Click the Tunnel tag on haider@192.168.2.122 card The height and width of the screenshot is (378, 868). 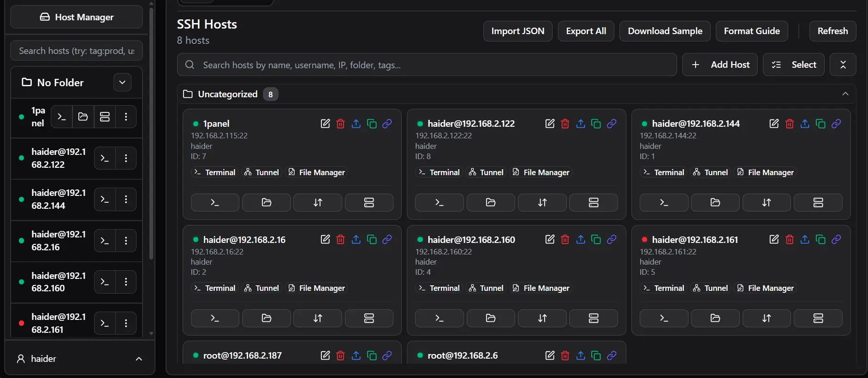point(487,172)
